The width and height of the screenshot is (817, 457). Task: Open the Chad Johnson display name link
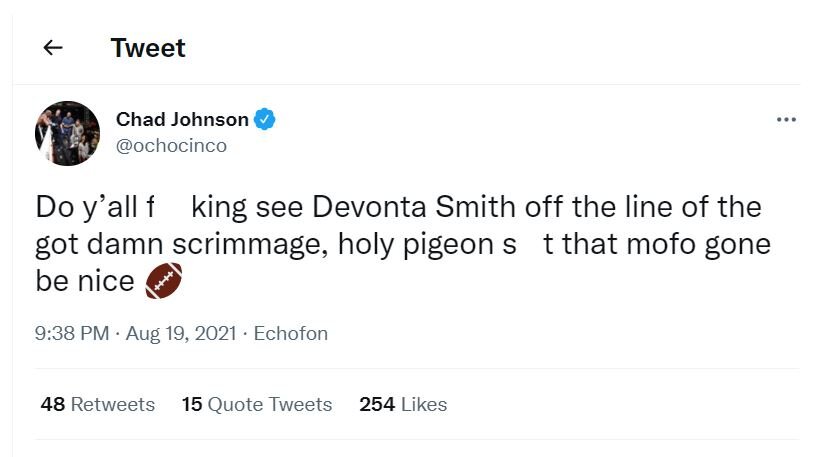tap(182, 120)
